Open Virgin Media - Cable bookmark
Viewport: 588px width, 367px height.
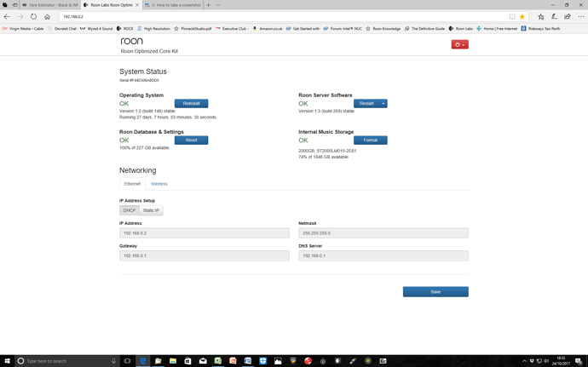[23, 28]
